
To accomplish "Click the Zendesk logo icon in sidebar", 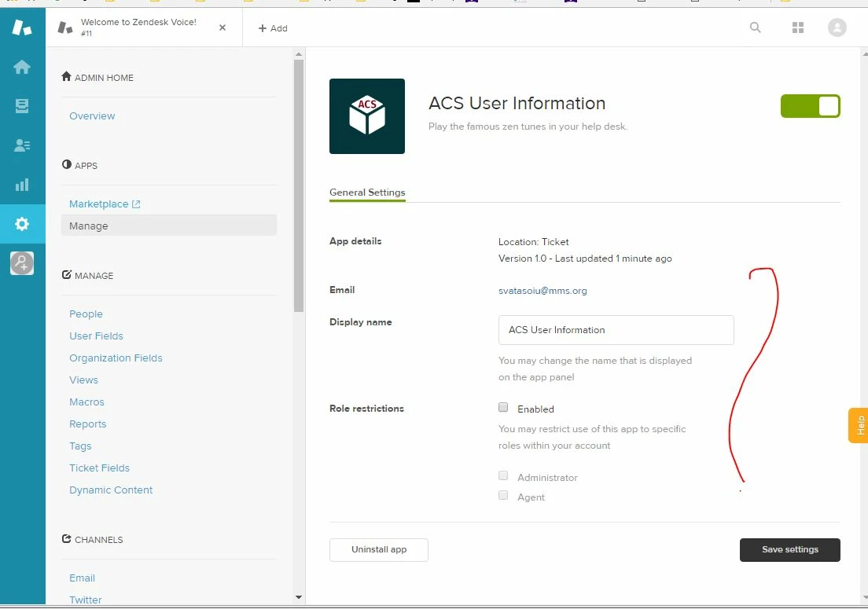I will (22, 27).
